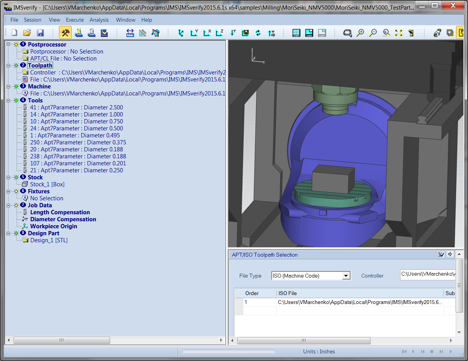Open the Session menu
468x361 pixels.
click(33, 20)
